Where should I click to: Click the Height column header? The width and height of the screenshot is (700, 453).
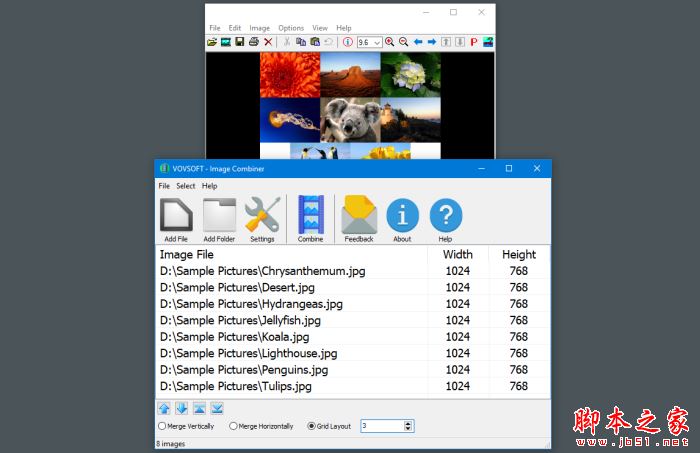(x=519, y=254)
